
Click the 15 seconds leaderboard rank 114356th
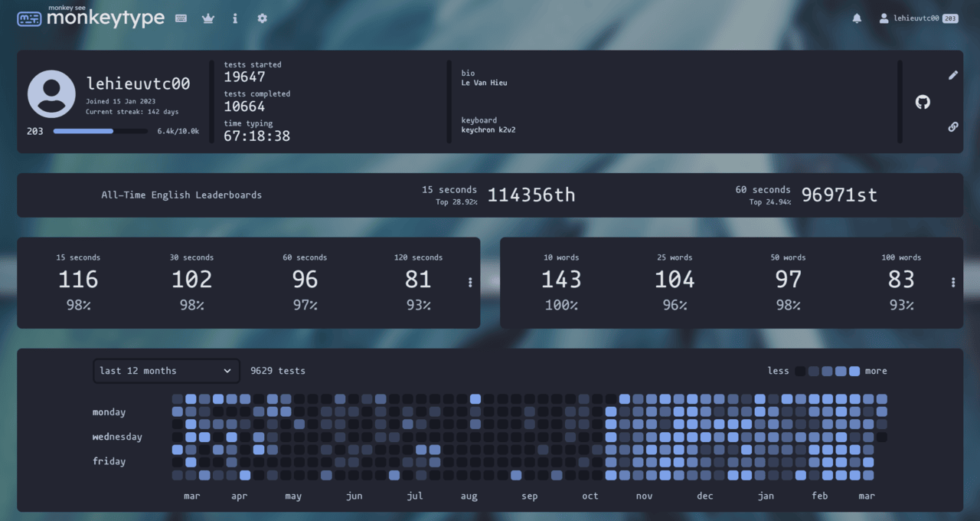pyautogui.click(x=531, y=195)
